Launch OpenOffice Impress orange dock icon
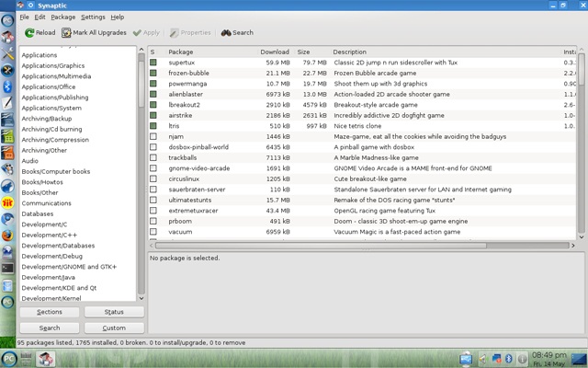Viewport: 588px width, 368px height. tap(7, 153)
